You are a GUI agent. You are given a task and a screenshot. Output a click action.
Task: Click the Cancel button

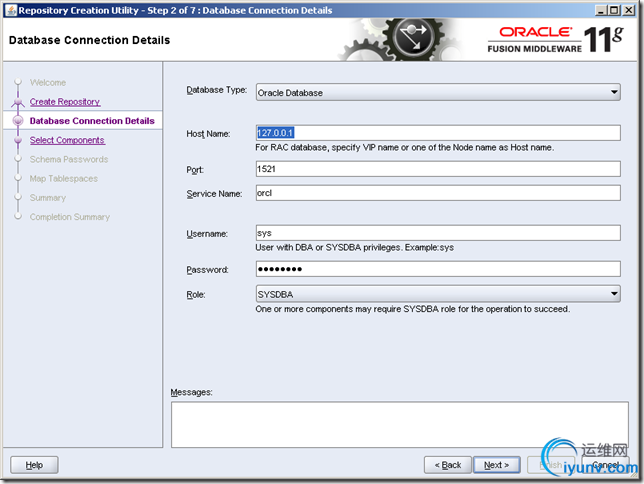pyautogui.click(x=605, y=465)
